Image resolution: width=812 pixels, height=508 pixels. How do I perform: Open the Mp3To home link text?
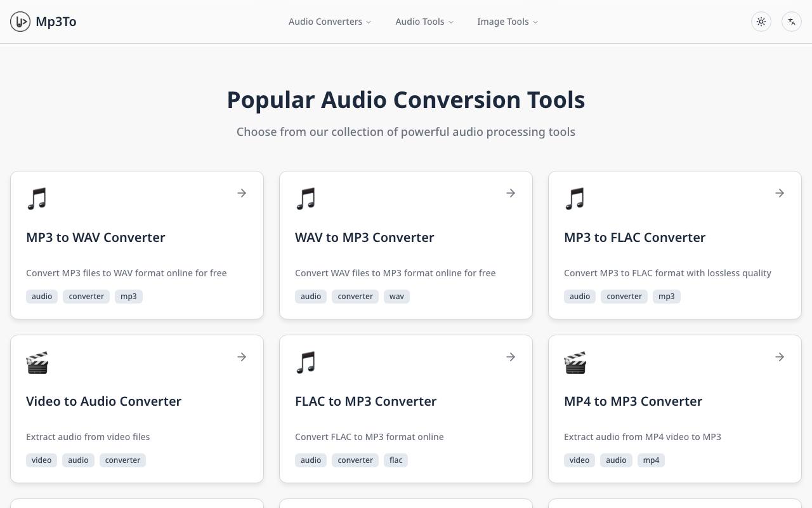click(56, 22)
